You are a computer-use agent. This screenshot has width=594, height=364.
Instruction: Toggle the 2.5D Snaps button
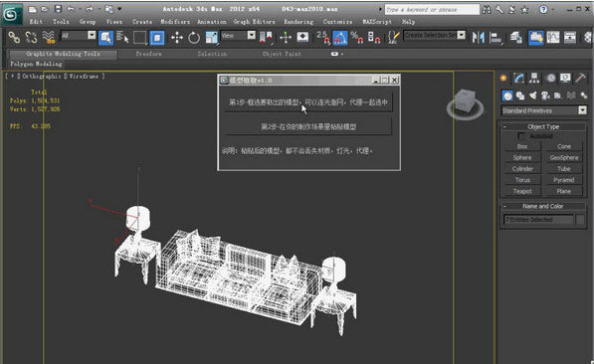point(322,37)
